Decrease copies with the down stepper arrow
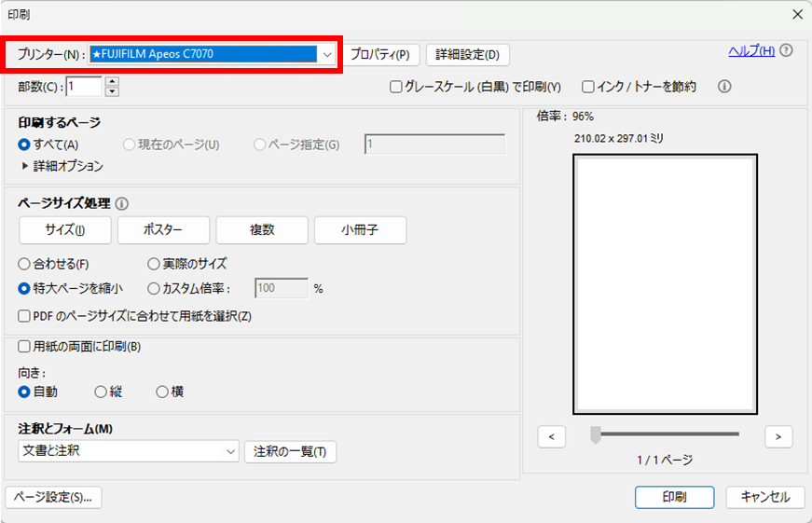 pos(112,91)
